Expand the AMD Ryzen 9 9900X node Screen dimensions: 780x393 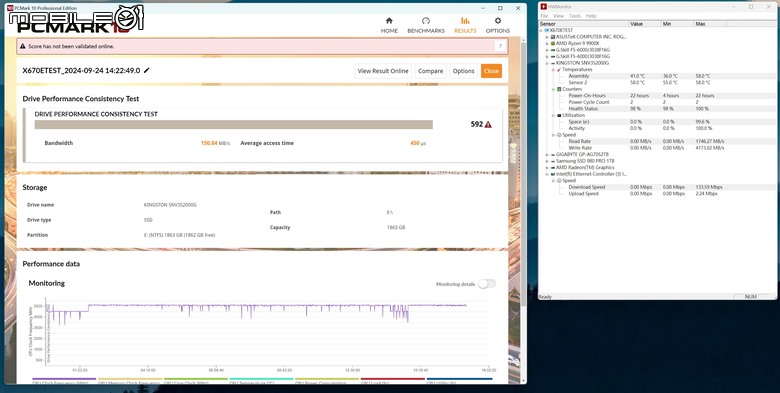(547, 43)
